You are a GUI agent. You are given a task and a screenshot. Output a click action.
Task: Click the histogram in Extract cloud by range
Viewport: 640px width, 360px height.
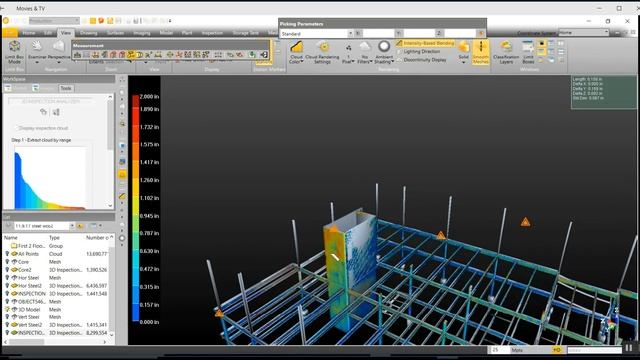tap(50, 178)
